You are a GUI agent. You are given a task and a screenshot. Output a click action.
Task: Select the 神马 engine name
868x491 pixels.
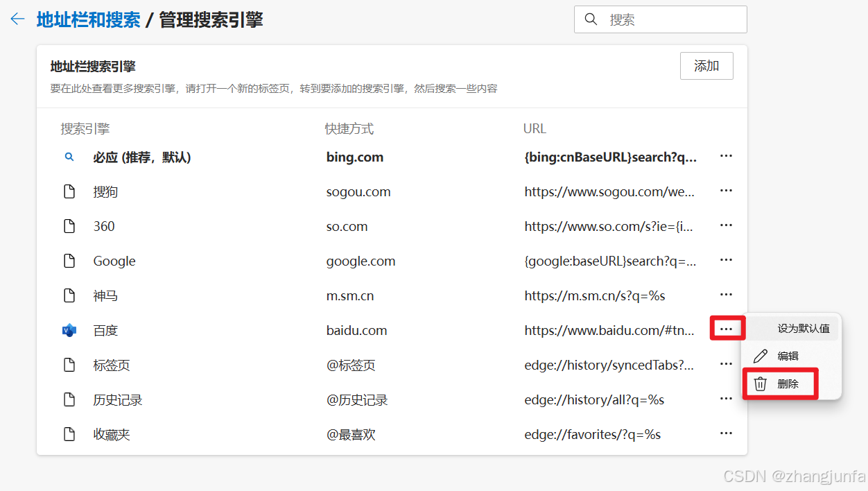pyautogui.click(x=105, y=296)
